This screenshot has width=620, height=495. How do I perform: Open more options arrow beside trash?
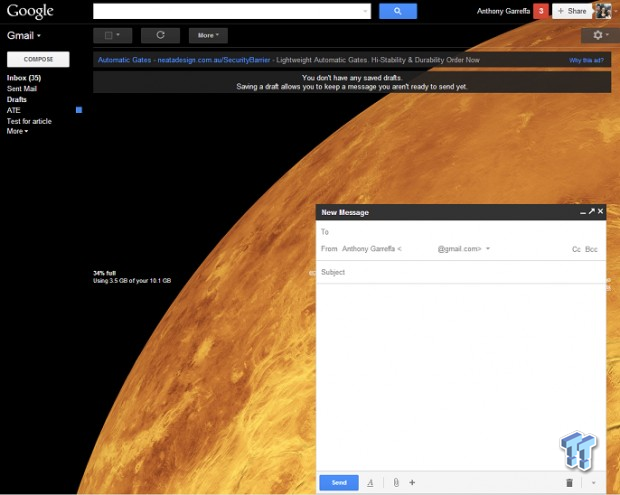[594, 483]
